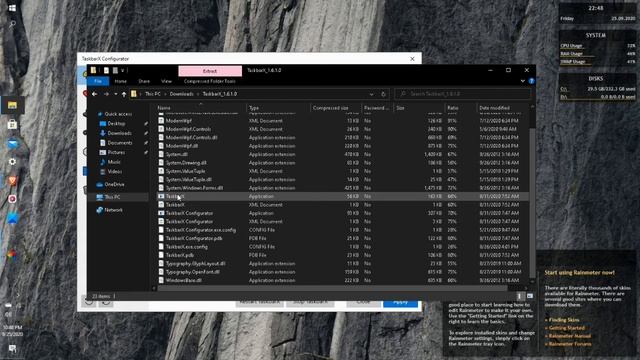Switch to large icons view layout
Image resolution: width=640 pixels, height=360 pixels.
point(530,296)
